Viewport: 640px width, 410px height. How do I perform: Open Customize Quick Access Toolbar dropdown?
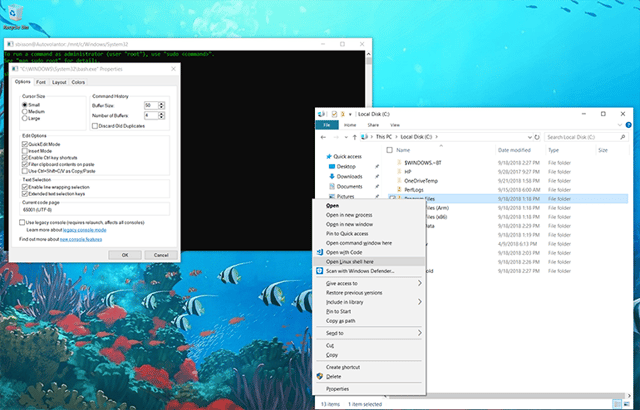point(350,114)
